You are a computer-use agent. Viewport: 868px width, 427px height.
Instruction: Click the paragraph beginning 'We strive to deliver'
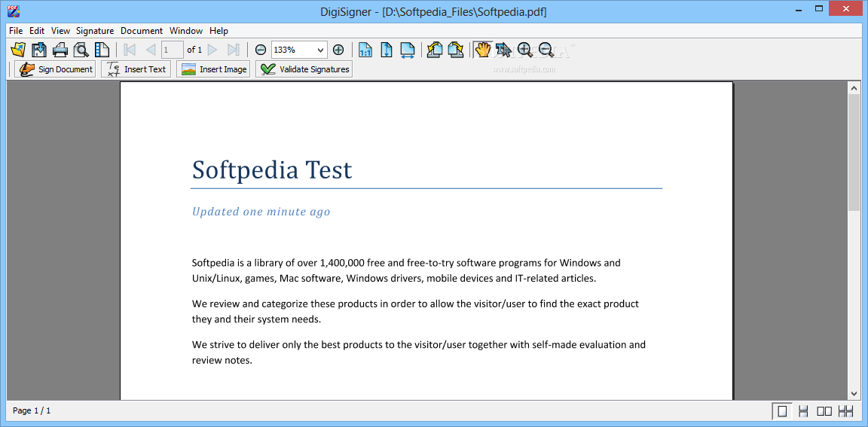click(418, 352)
